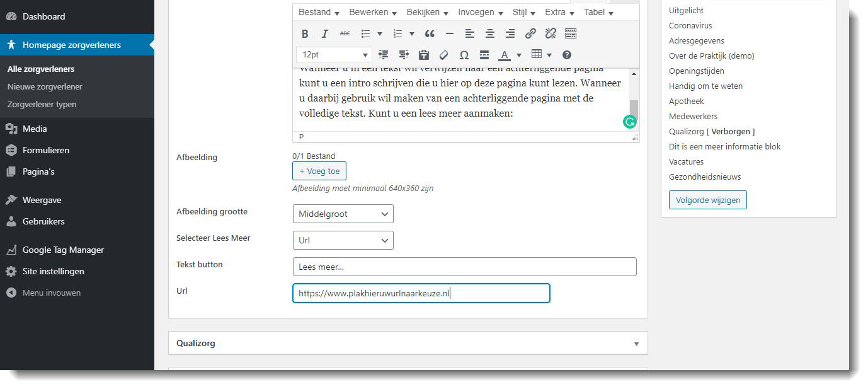This screenshot has width=868, height=389.
Task: Center align the text
Action: [x=490, y=33]
